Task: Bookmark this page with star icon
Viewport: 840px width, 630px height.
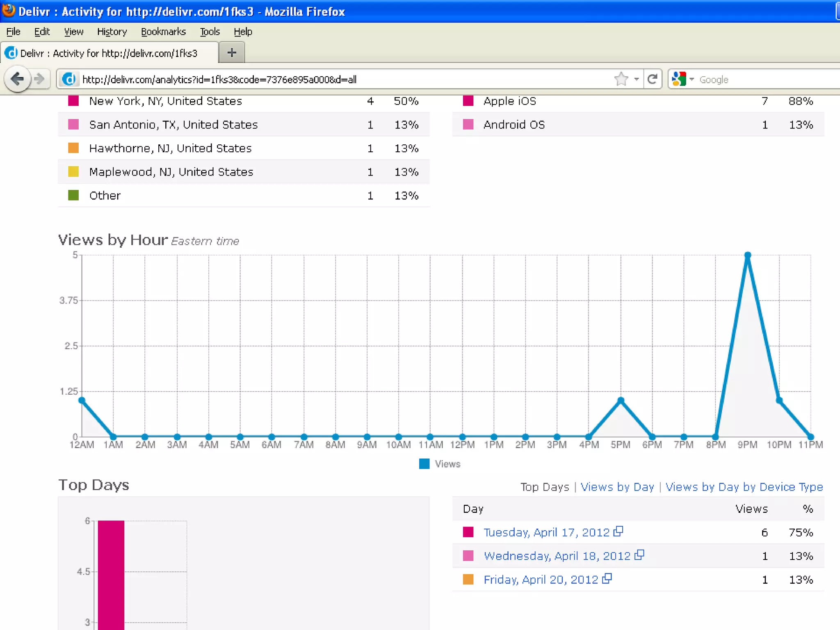Action: (621, 79)
